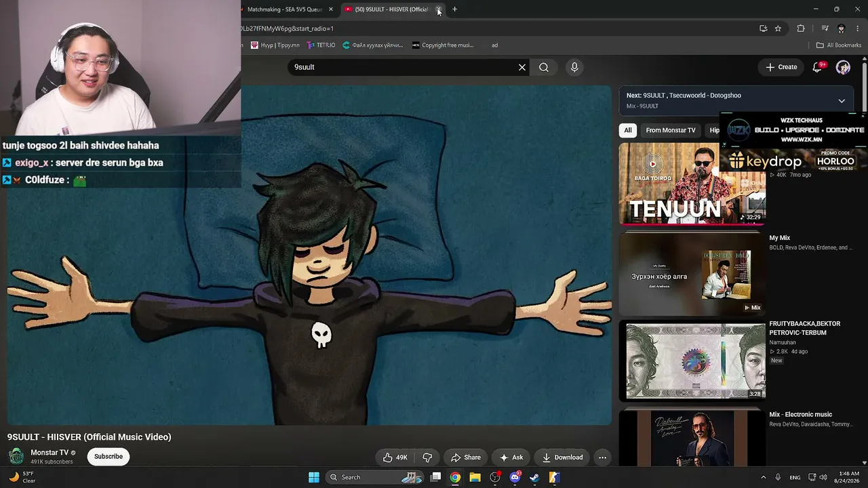Switch to the Matchmaking - SEA 5V5 tab

(x=285, y=9)
